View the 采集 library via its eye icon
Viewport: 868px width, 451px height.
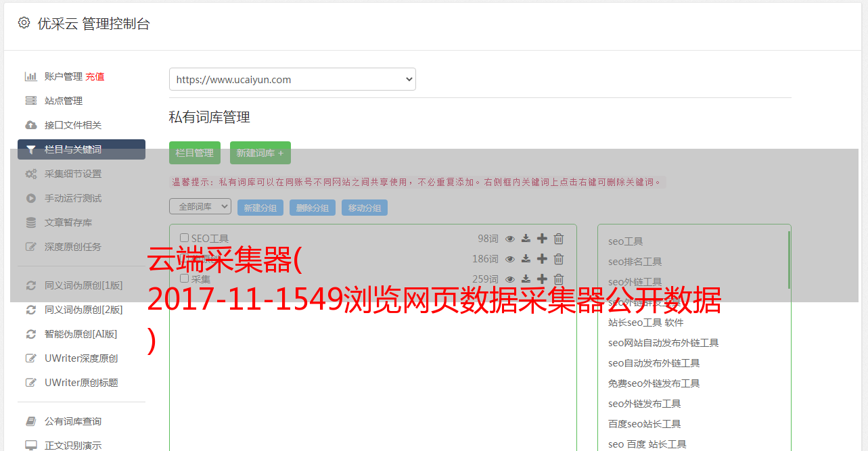click(510, 279)
